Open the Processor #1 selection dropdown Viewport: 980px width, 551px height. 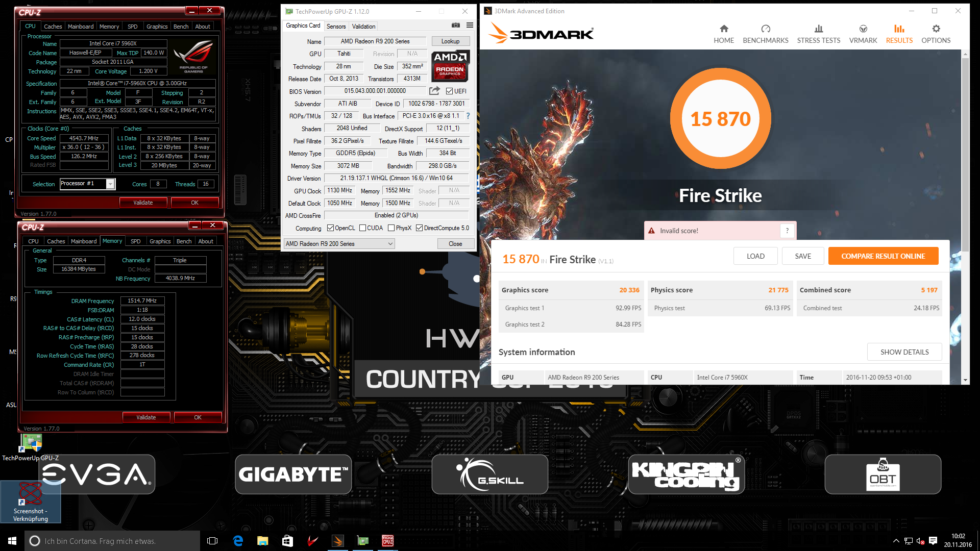coord(88,184)
